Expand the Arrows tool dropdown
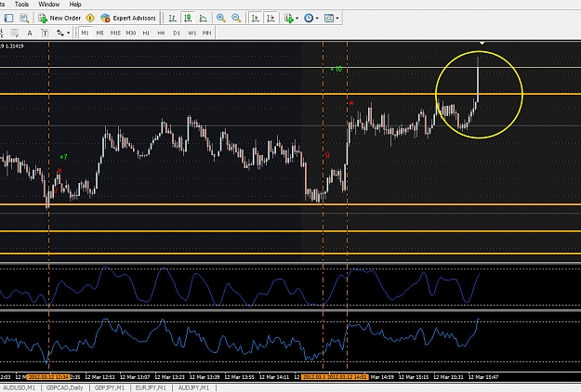This screenshot has height=392, width=581. coord(68,33)
